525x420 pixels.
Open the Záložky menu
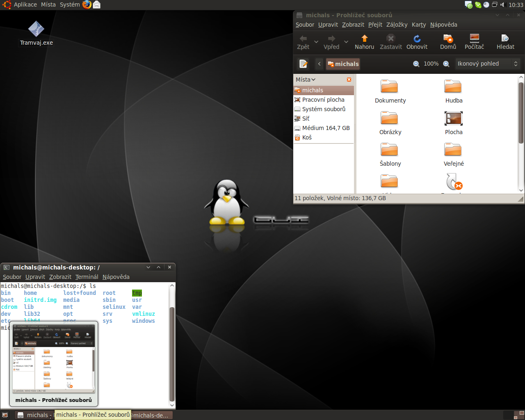click(x=397, y=25)
